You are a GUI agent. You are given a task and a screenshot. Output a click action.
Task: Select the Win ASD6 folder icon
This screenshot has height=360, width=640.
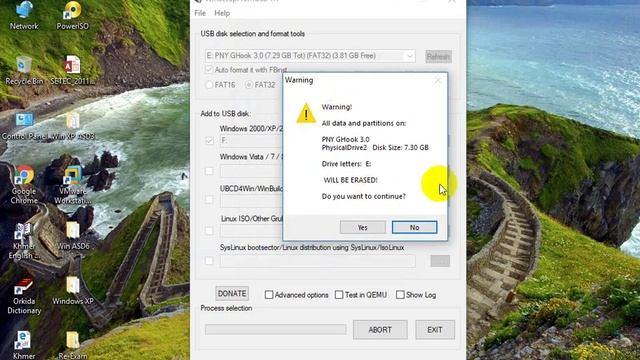coord(73,236)
